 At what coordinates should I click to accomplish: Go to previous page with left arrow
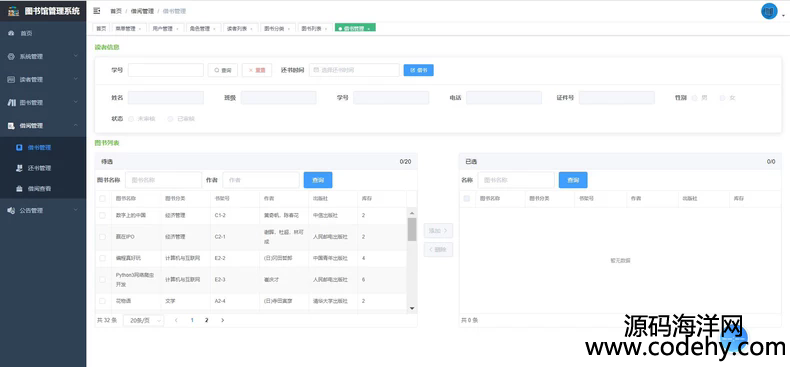[176, 320]
